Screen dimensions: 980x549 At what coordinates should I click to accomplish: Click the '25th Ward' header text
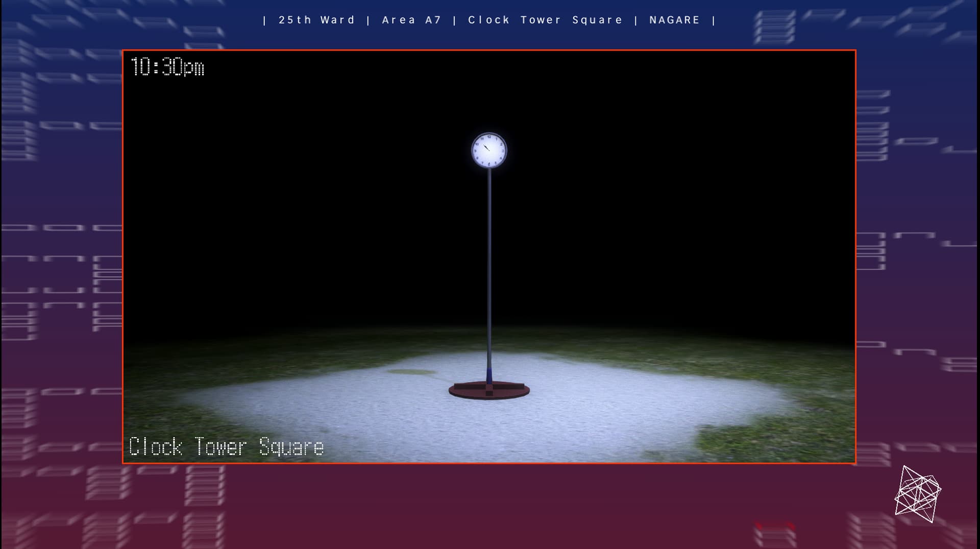tap(316, 20)
